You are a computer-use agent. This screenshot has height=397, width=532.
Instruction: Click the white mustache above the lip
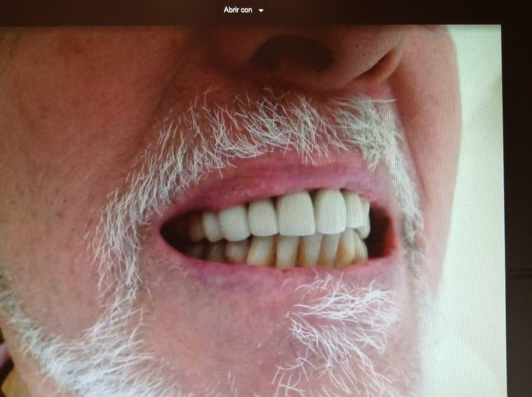pyautogui.click(x=266, y=128)
